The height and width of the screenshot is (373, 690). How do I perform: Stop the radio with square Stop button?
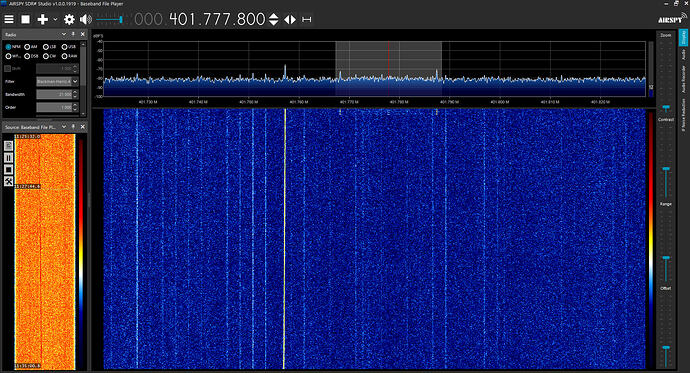click(26, 19)
